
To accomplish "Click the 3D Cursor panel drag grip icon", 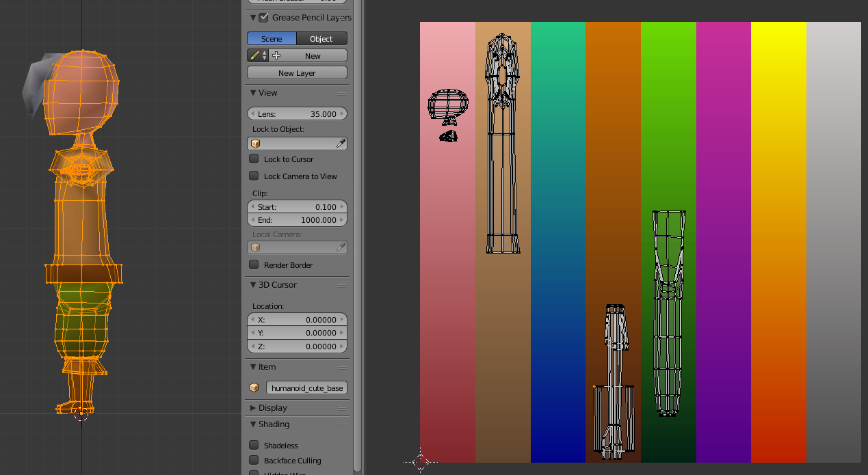I will [341, 286].
